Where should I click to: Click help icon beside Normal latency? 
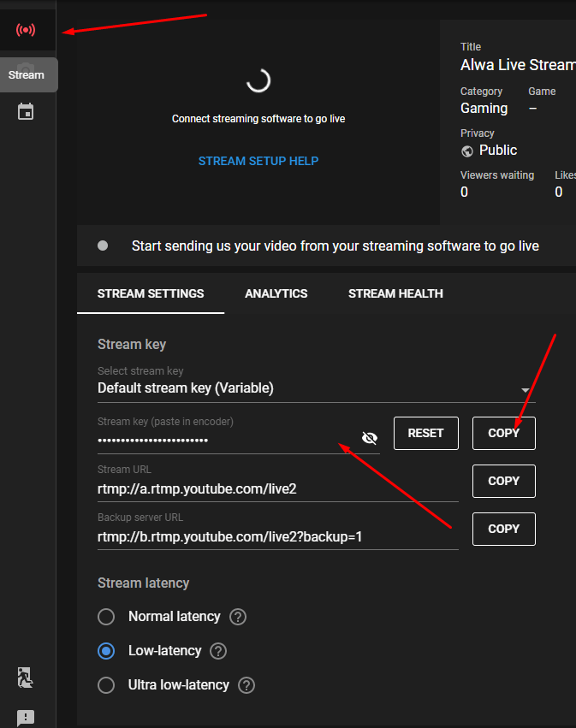click(238, 617)
